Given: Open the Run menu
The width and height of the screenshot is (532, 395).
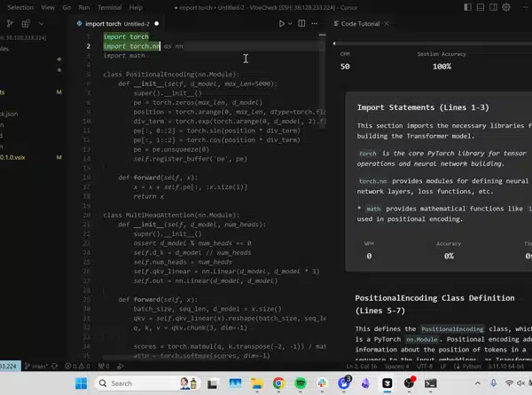Looking at the screenshot, I should 84,7.
